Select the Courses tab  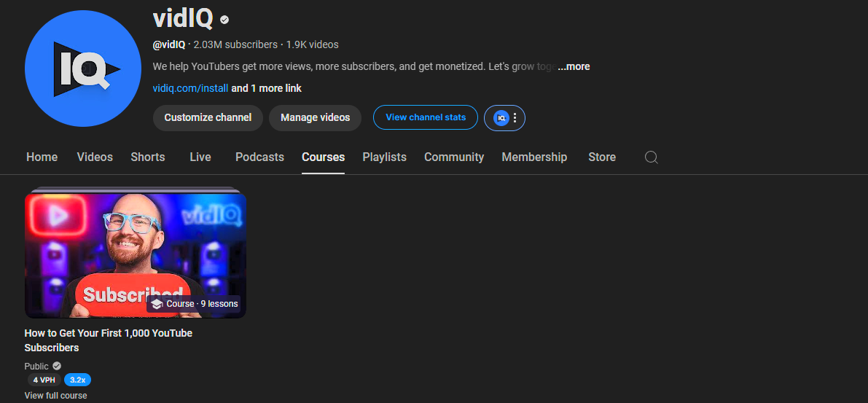pos(324,157)
